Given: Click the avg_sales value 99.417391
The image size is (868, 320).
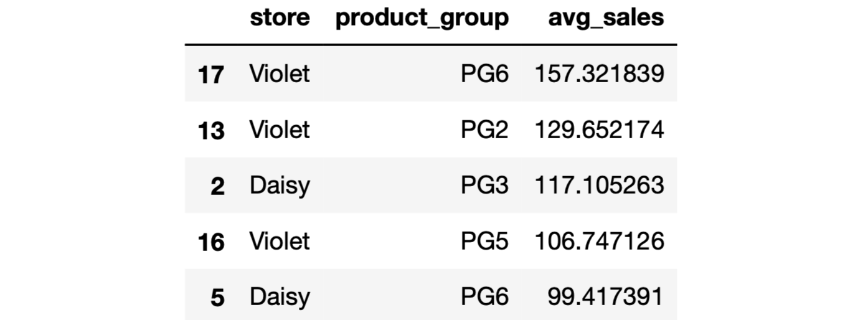Looking at the screenshot, I should (x=605, y=297).
